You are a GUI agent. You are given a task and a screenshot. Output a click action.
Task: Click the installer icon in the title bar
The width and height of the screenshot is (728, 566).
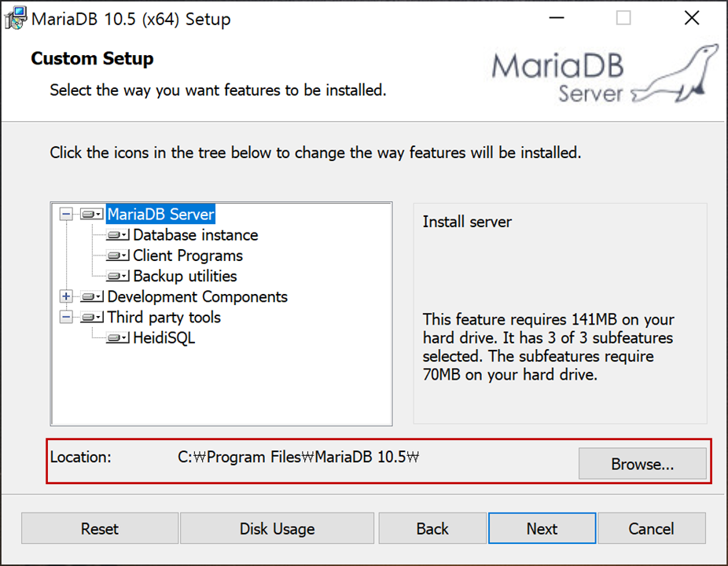coord(15,19)
